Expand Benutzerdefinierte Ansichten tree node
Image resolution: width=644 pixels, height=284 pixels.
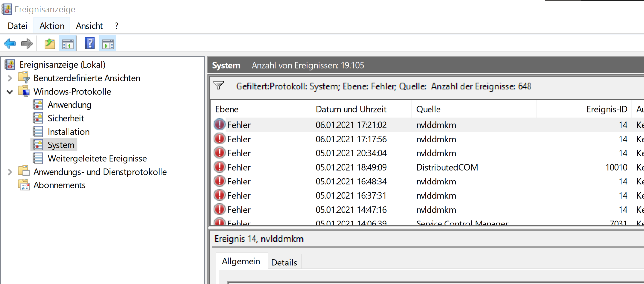pos(10,78)
